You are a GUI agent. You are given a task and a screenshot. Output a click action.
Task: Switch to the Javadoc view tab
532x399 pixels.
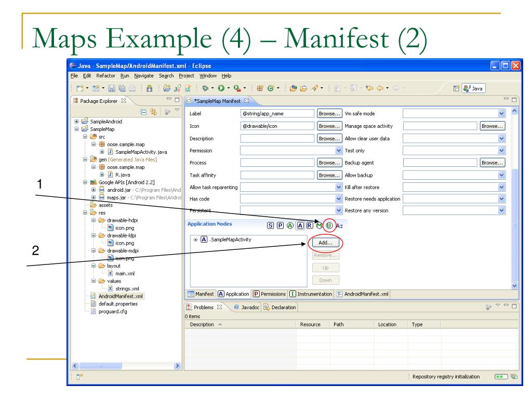point(247,308)
